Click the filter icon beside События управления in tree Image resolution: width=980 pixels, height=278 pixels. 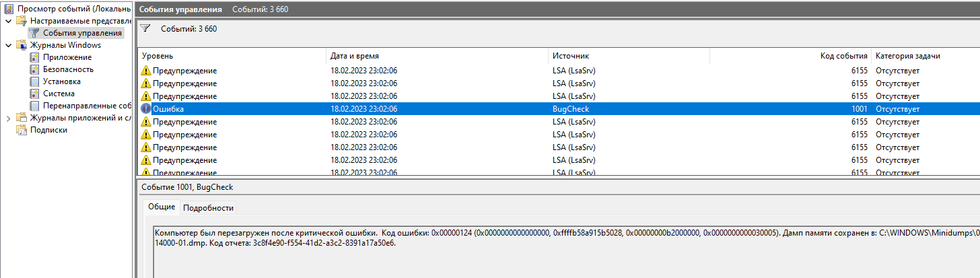pos(34,33)
